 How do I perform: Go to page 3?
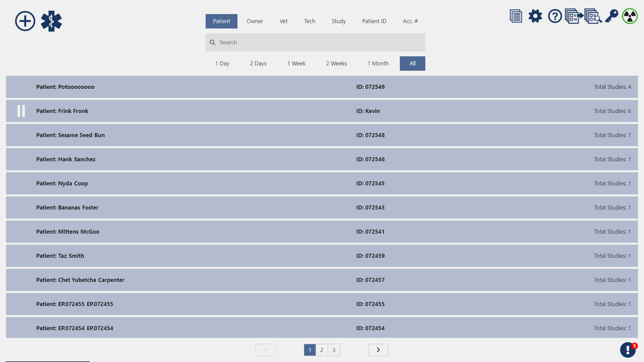pyautogui.click(x=334, y=350)
